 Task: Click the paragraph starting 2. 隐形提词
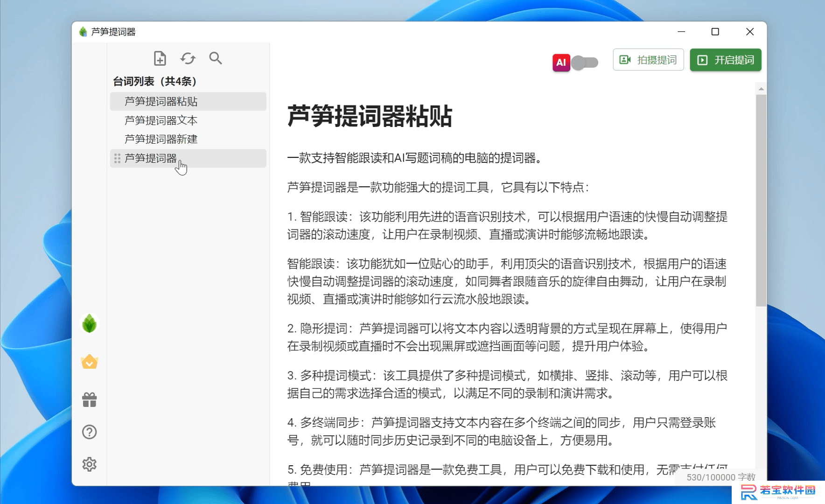pos(507,337)
